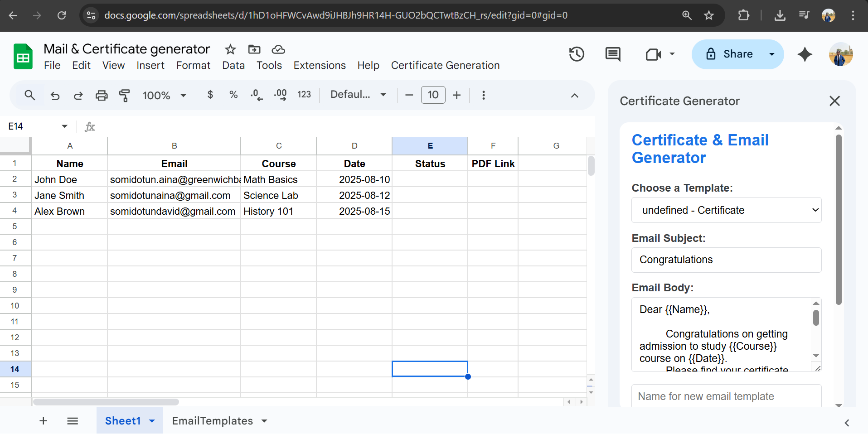Viewport: 868px width, 434px height.
Task: Collapse the toolbar with the chevron arrow
Action: coord(574,96)
